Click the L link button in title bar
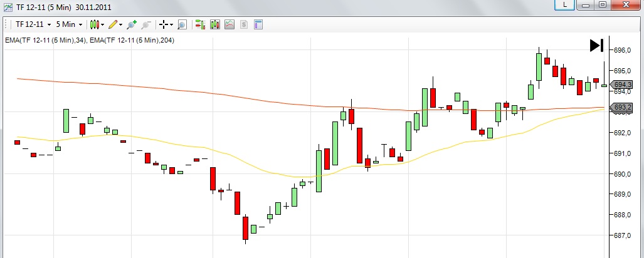 click(x=566, y=4)
